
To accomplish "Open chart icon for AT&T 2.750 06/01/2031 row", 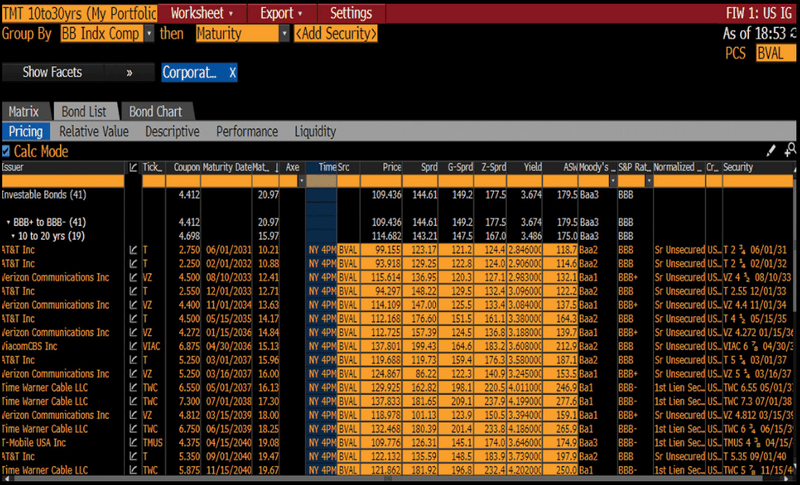I will 133,250.
